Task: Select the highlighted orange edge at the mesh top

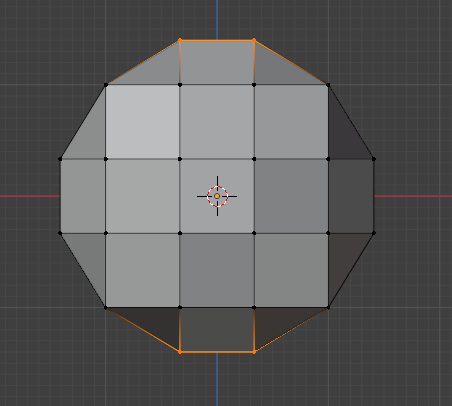Action: [217, 40]
